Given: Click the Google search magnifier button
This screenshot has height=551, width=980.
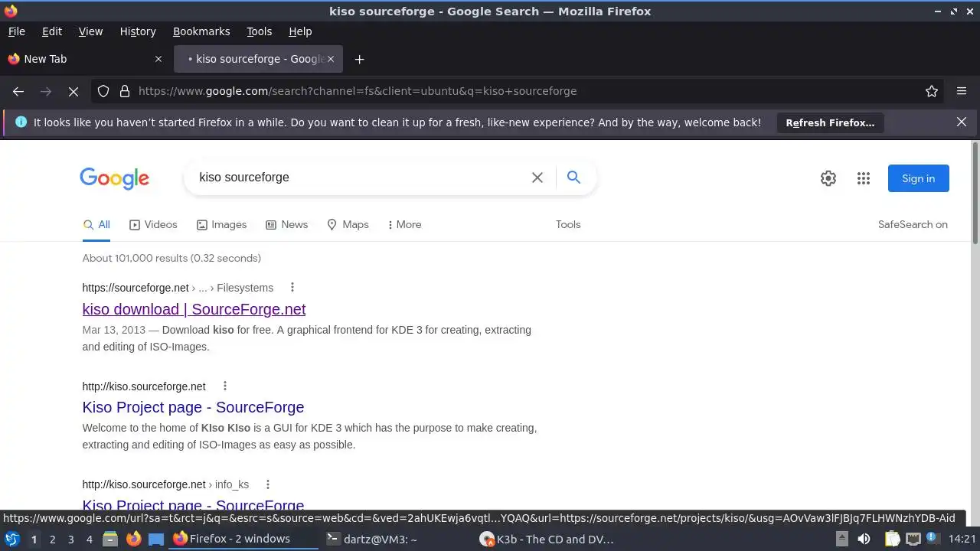Looking at the screenshot, I should pyautogui.click(x=573, y=178).
